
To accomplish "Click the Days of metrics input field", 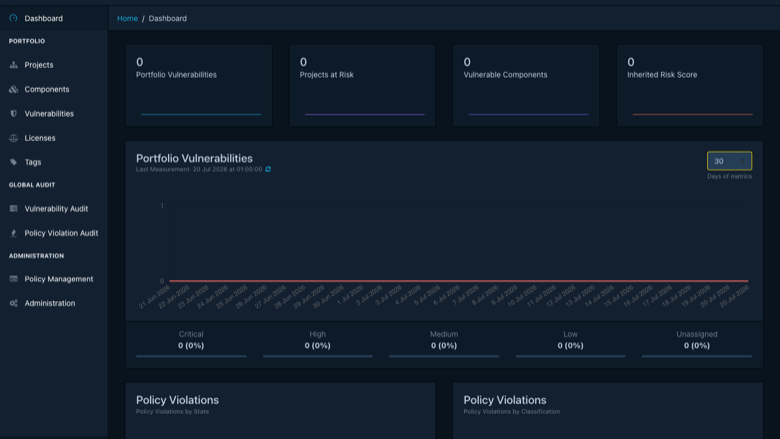I will click(729, 161).
